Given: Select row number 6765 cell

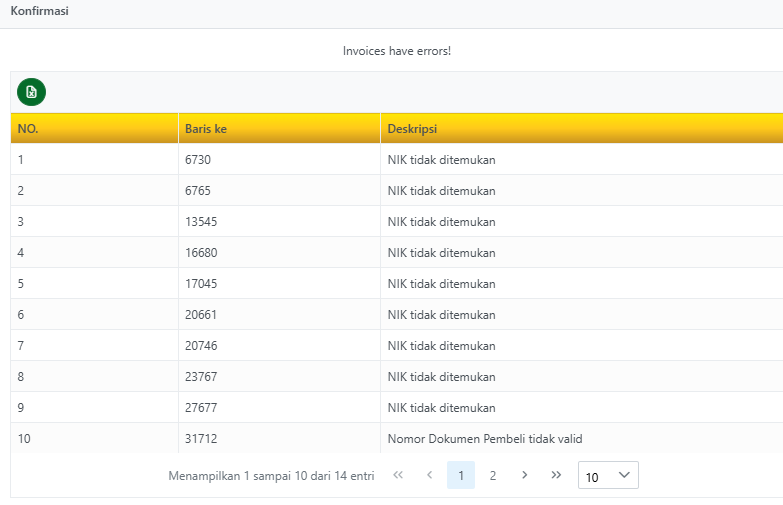Looking at the screenshot, I should click(x=279, y=190).
